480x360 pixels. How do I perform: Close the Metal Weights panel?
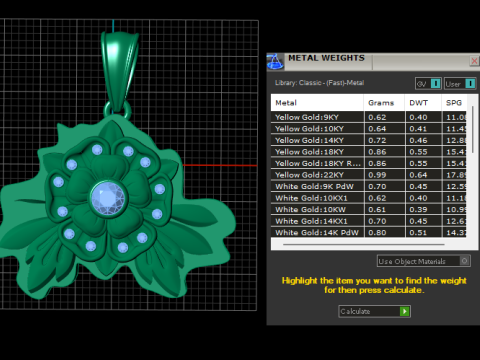click(x=474, y=61)
